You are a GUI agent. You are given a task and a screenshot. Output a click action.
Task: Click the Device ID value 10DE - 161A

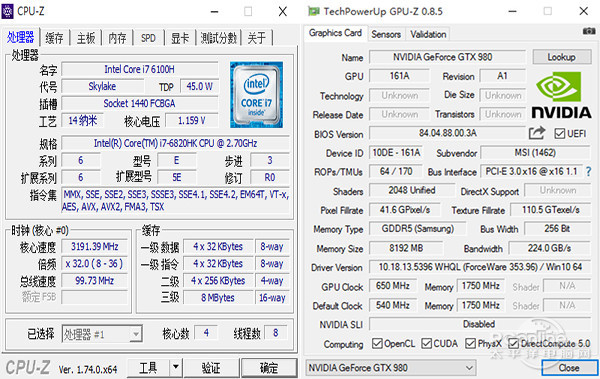click(396, 153)
